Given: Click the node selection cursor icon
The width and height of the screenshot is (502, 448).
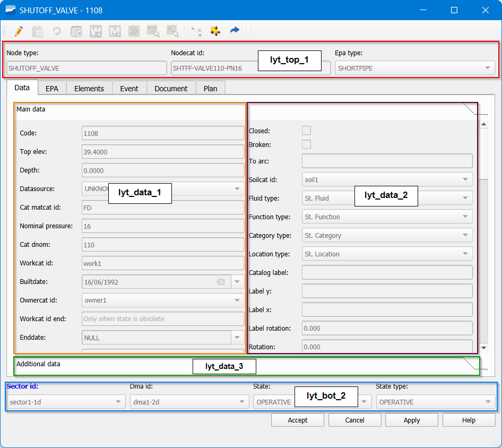Looking at the screenshot, I should point(173,31).
